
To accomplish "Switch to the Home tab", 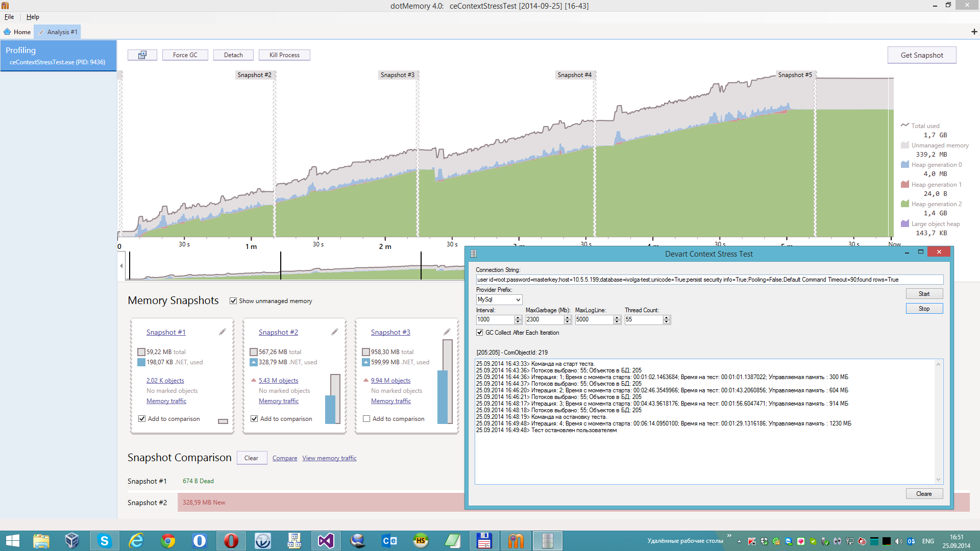I will pos(17,32).
